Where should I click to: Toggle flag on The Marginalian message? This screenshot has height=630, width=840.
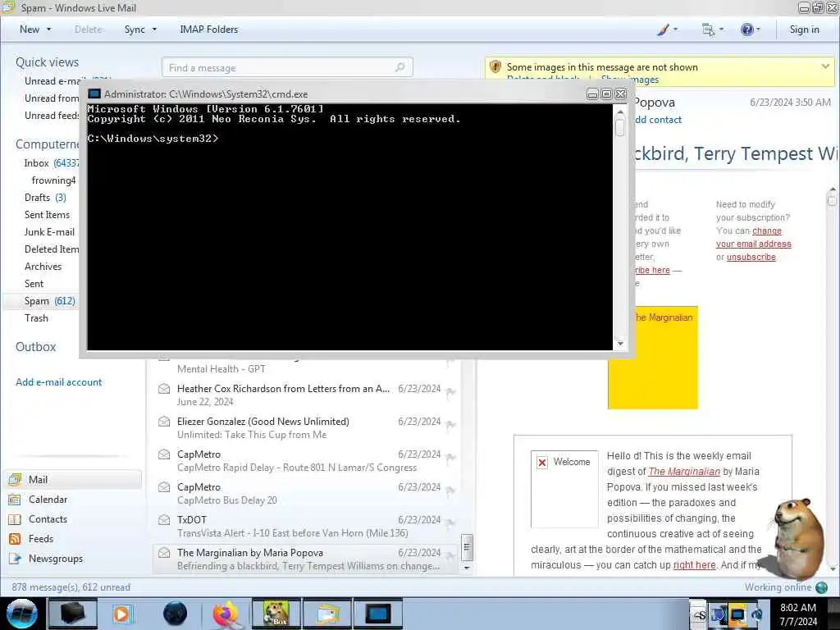point(451,555)
